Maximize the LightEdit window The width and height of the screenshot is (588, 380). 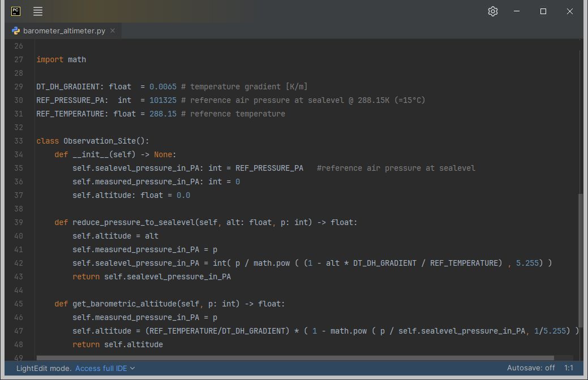click(x=543, y=11)
